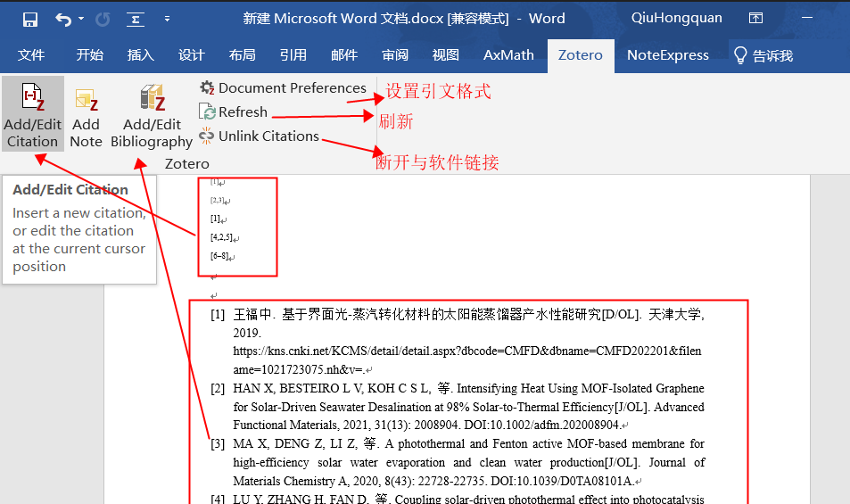This screenshot has height=504, width=850.
Task: Click the 告诉我 lightbulb search box
Action: click(763, 55)
